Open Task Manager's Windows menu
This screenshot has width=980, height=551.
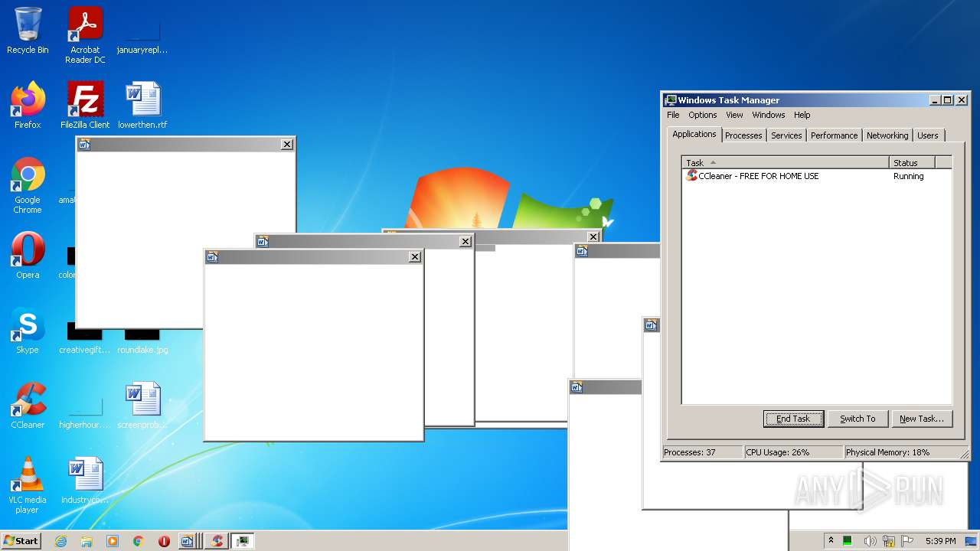[768, 115]
